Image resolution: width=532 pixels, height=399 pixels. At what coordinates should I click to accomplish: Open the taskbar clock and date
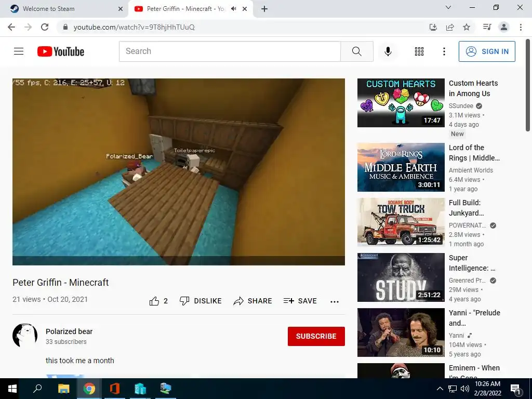click(487, 389)
